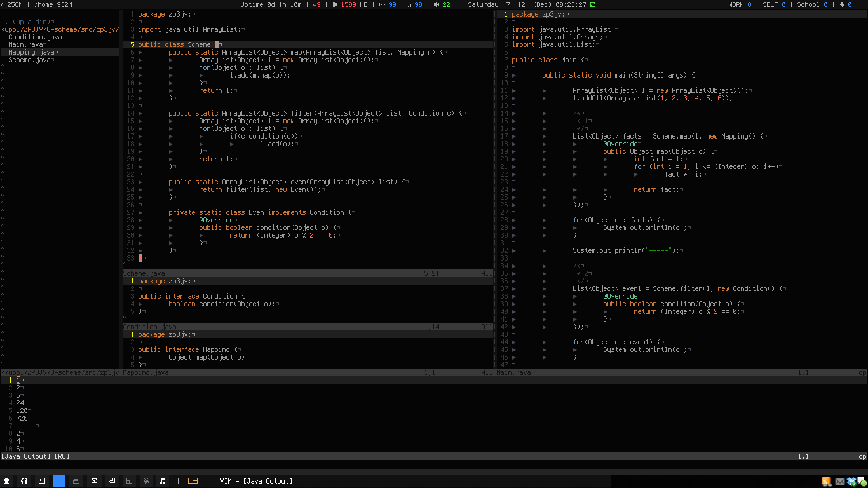
Task: Click the battery icon in the top bar
Action: pyautogui.click(x=382, y=4)
